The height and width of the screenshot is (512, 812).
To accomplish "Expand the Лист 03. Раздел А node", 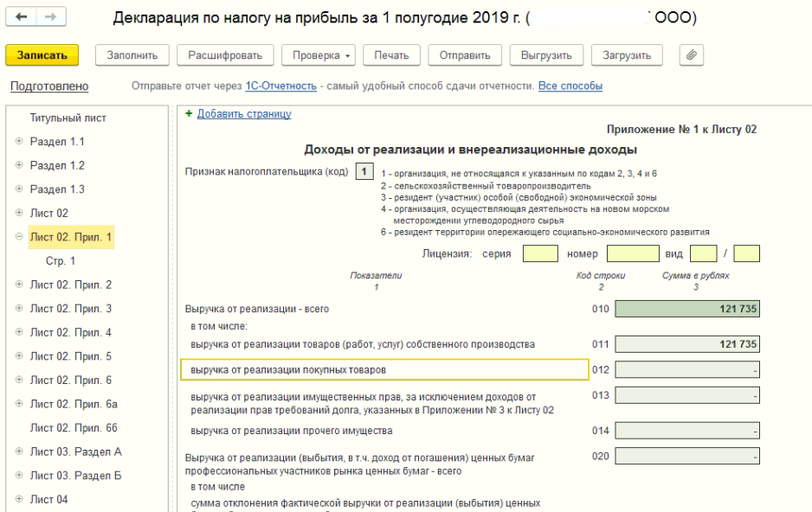I will (19, 451).
